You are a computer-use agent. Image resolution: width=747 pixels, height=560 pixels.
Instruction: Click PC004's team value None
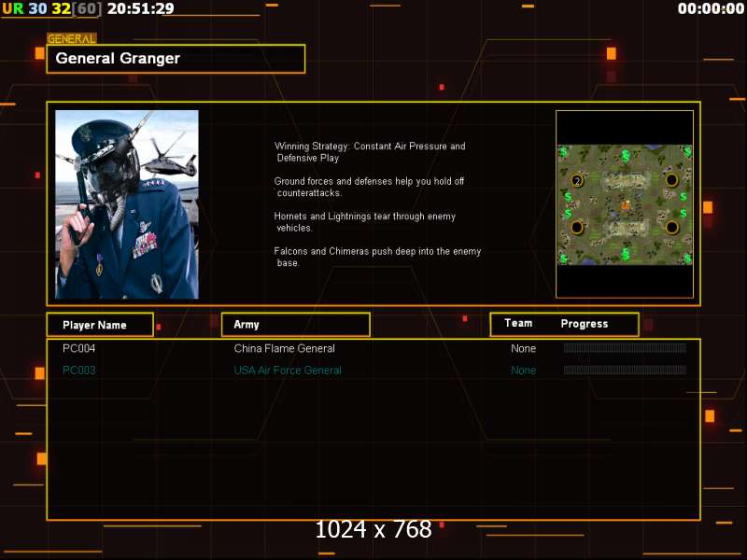click(523, 348)
